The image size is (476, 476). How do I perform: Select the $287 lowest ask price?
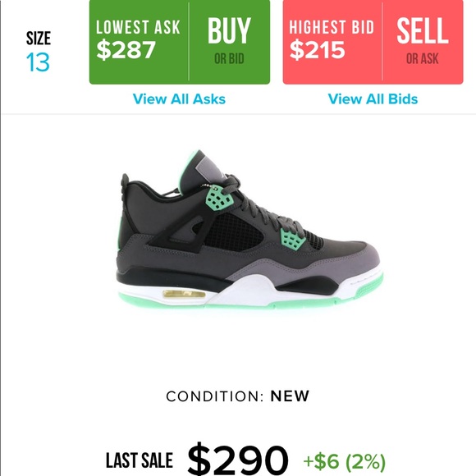click(126, 50)
